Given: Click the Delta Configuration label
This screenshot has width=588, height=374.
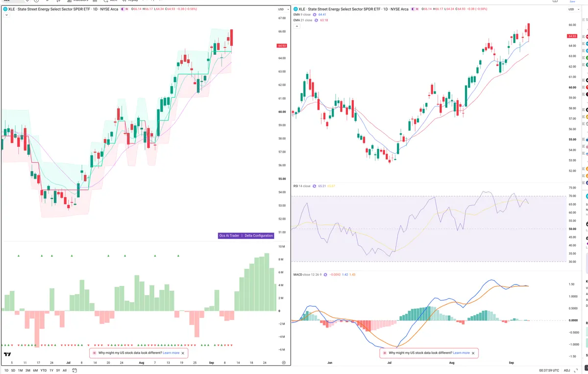Looking at the screenshot, I should pos(259,235).
